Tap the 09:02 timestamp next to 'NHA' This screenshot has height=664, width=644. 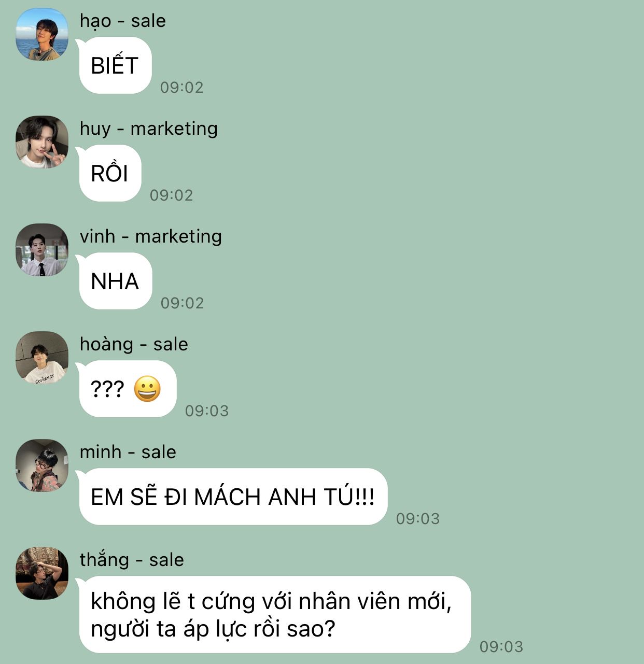point(183,303)
